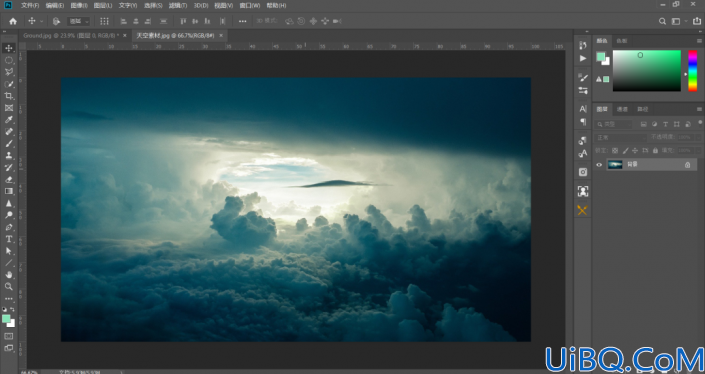Pick a color in the green color field
Viewport: 705px width, 374px height.
pos(647,71)
